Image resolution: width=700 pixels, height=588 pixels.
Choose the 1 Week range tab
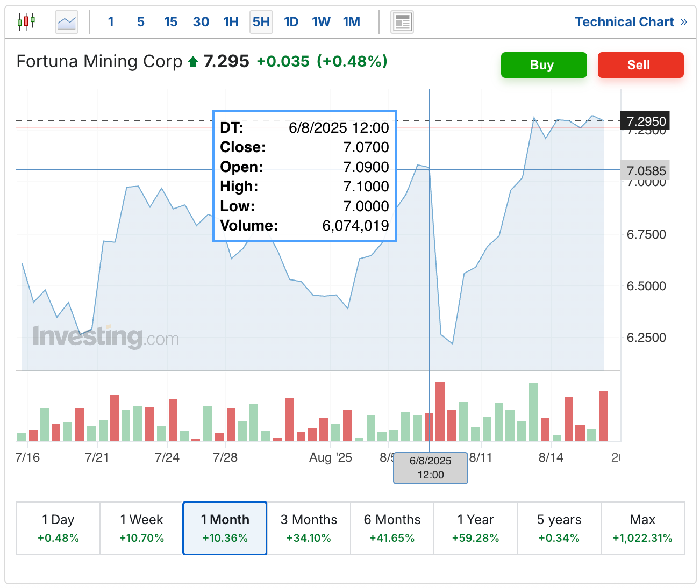pos(142,528)
